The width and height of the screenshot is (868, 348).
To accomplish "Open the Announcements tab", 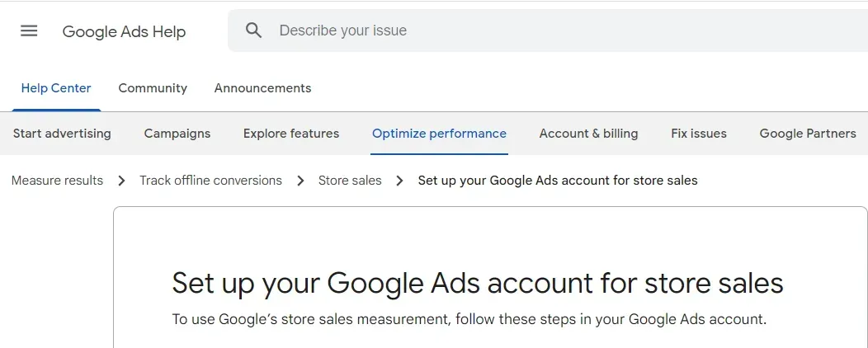I will [263, 88].
